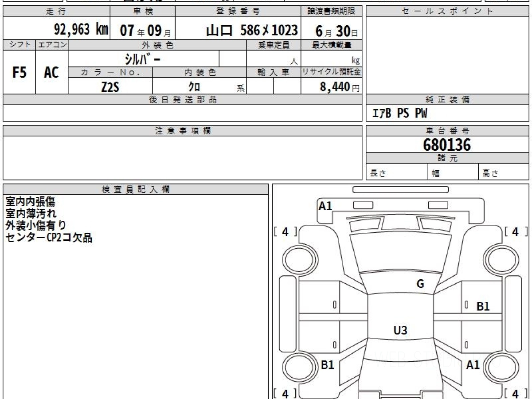Click the B1 mark near the rear wheel
The height and width of the screenshot is (399, 532).
(328, 365)
